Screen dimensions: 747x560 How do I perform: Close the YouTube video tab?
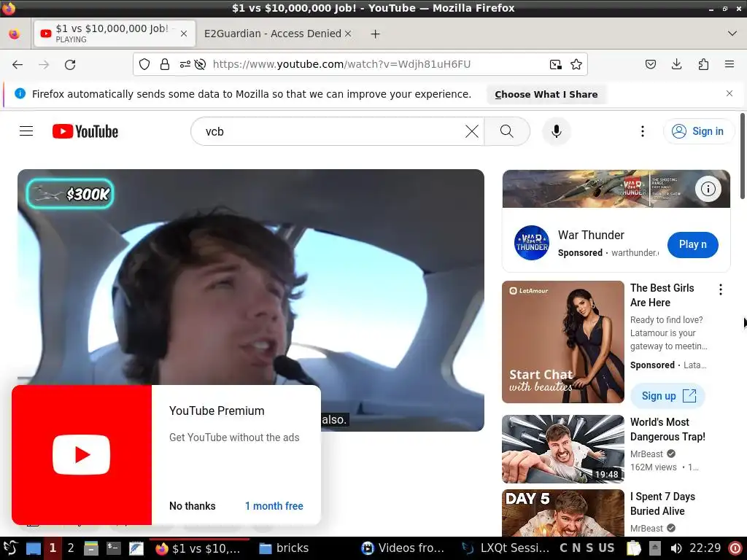[184, 34]
